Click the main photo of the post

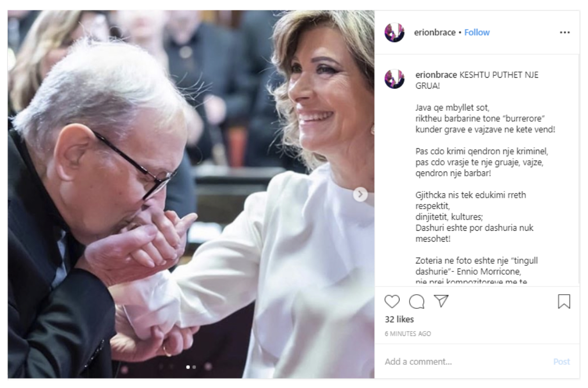pos(191,194)
